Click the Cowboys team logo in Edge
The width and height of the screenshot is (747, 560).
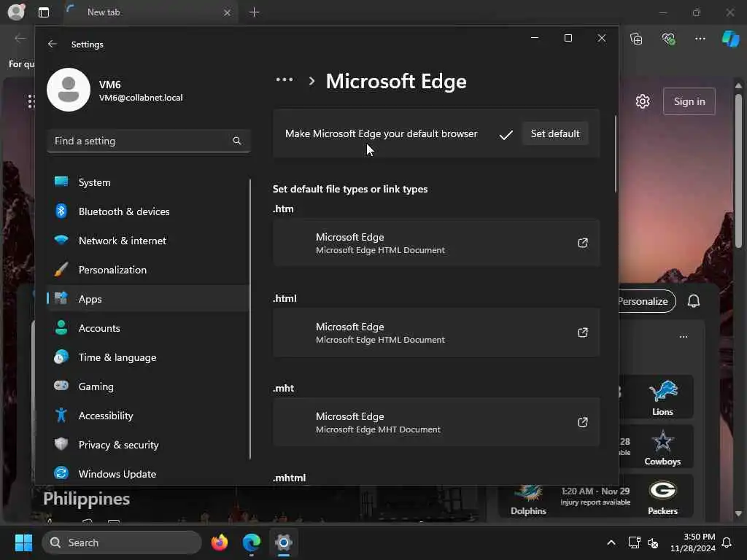[x=662, y=441]
